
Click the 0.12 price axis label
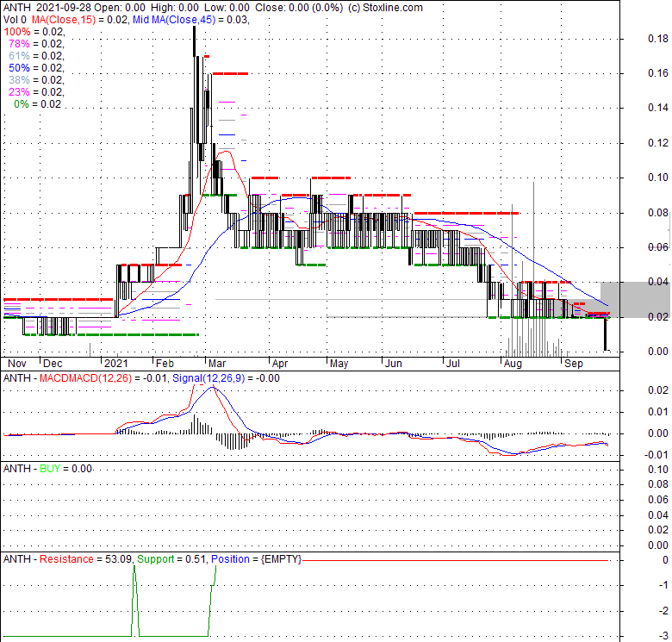tap(658, 143)
